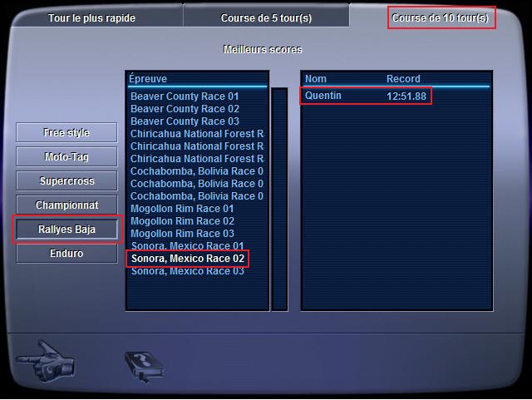Select the Course de 10 tour(s) tab

(441, 18)
